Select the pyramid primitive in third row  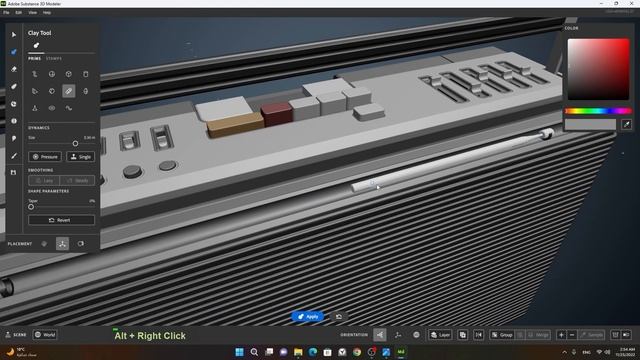pos(35,108)
